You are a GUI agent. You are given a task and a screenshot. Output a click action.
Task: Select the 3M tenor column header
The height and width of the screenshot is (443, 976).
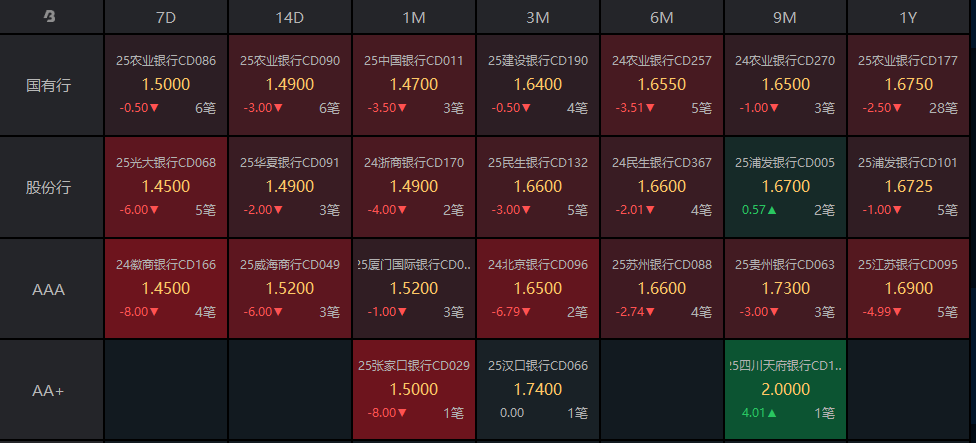pos(538,17)
